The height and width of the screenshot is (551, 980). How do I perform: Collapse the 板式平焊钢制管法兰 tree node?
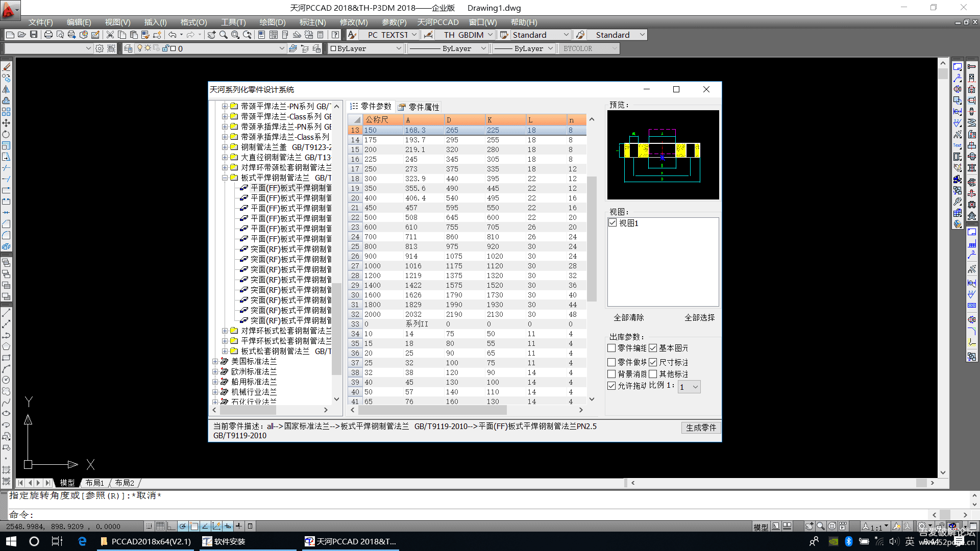tap(225, 178)
